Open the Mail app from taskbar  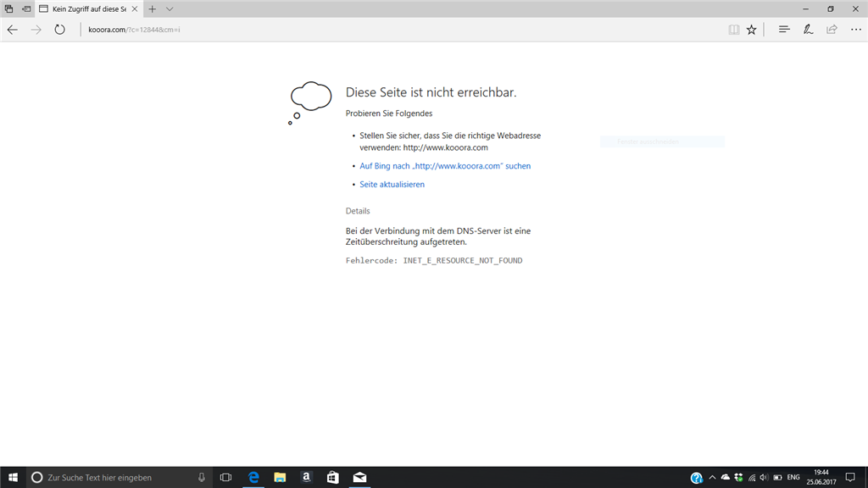point(359,478)
